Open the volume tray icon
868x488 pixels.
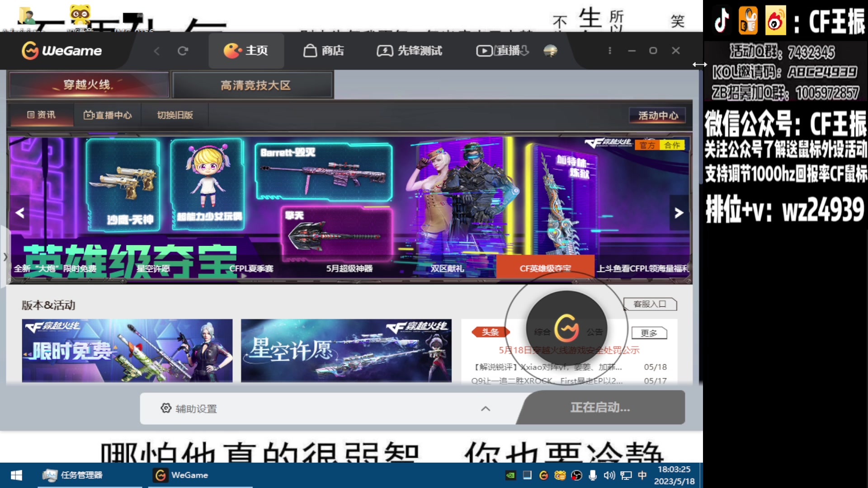(x=609, y=475)
